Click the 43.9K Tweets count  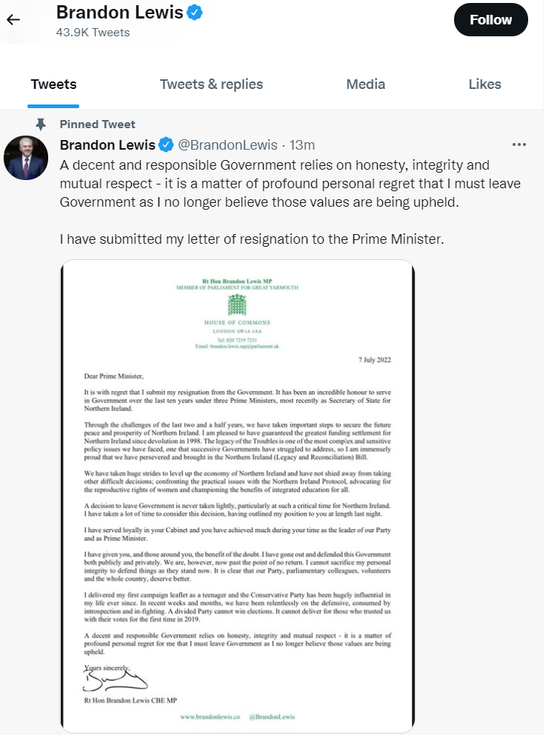pyautogui.click(x=93, y=32)
